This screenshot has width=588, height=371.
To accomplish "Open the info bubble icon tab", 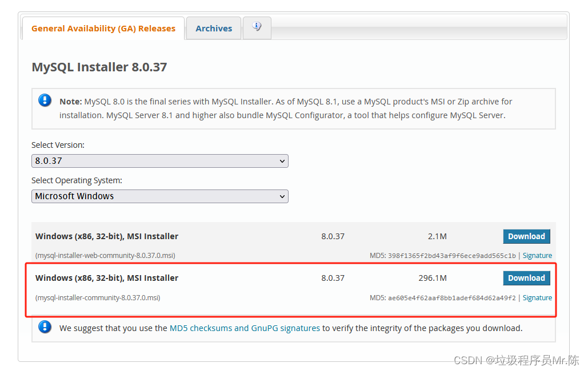I will tap(257, 28).
